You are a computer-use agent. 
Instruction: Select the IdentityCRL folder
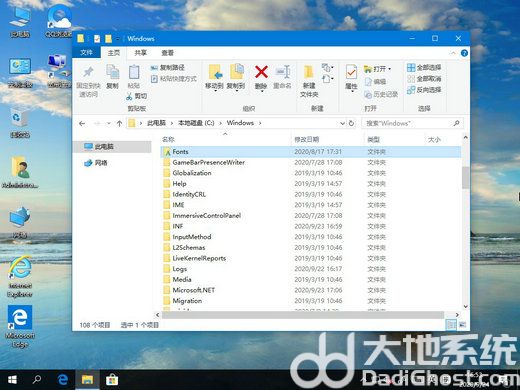coord(311,194)
